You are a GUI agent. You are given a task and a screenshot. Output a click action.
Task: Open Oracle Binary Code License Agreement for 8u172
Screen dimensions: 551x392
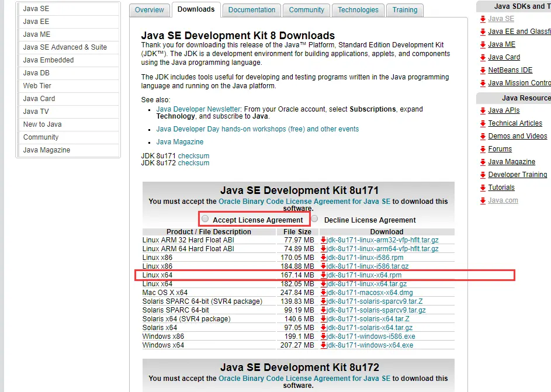304,379
